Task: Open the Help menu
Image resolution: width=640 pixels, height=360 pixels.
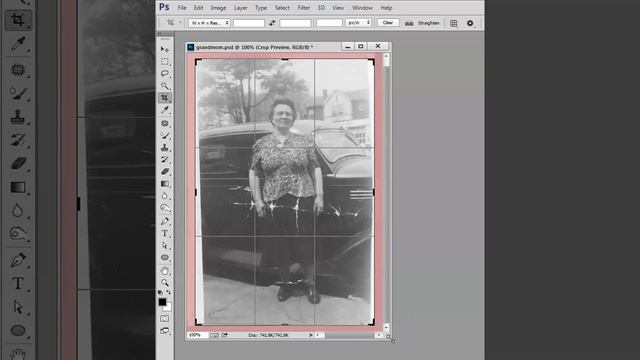Action: point(386,8)
